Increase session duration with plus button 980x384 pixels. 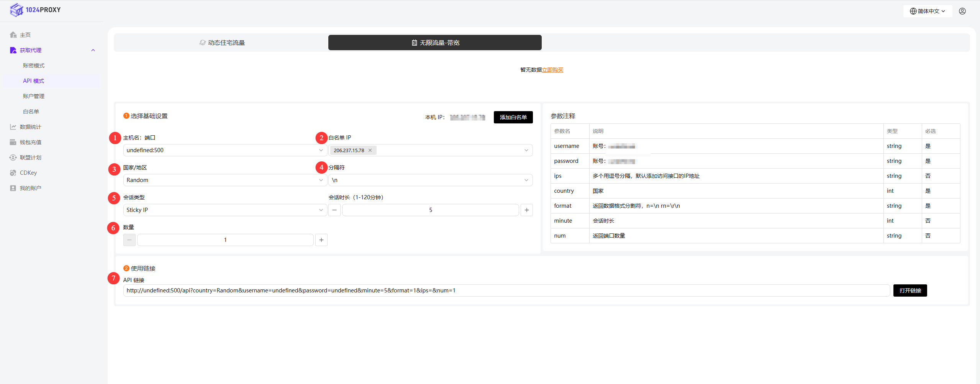click(526, 210)
